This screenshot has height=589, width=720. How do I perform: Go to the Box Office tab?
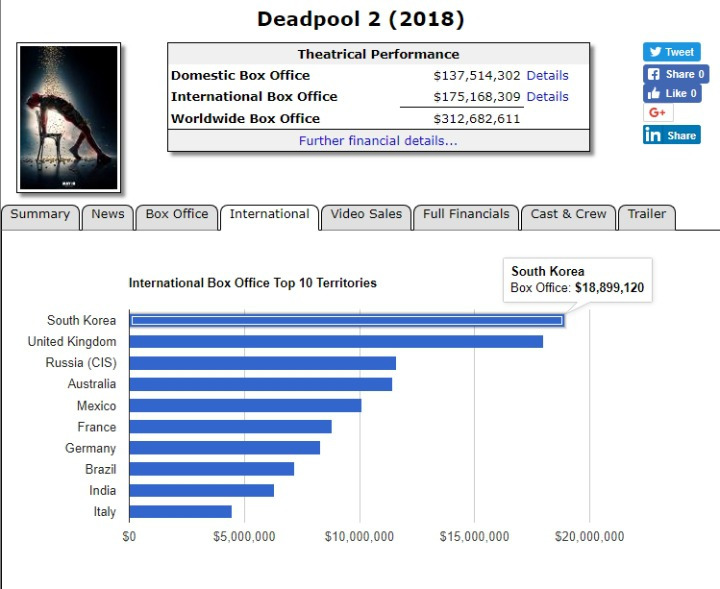tap(177, 216)
